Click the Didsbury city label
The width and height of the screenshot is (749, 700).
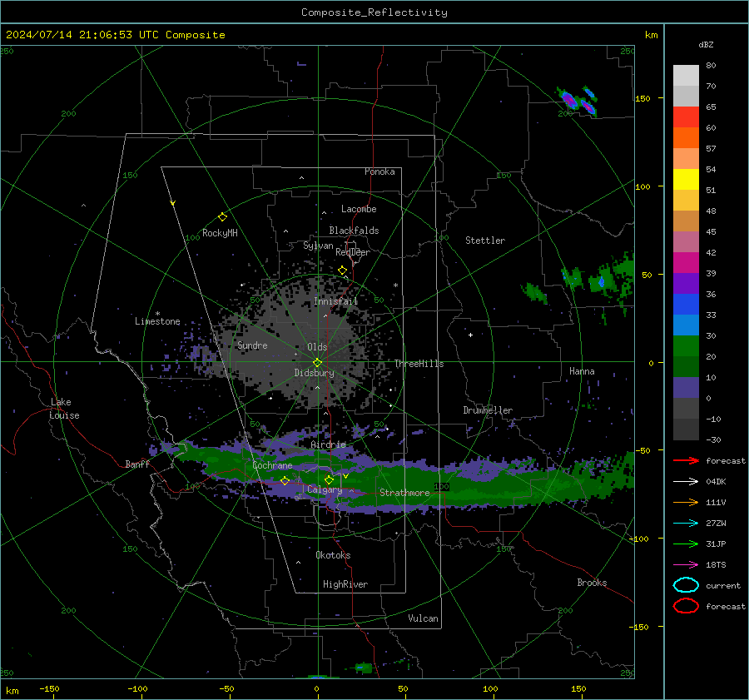(314, 373)
